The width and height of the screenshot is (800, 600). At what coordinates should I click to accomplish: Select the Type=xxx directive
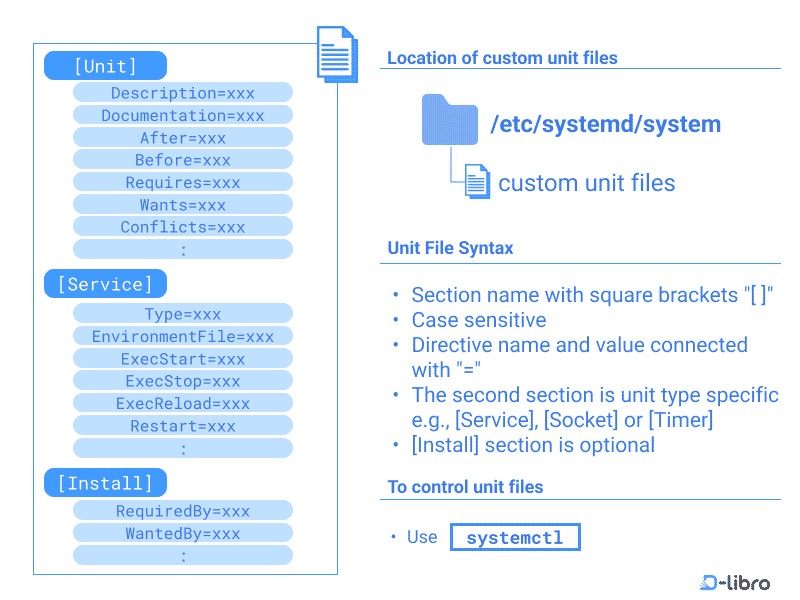tap(182, 313)
